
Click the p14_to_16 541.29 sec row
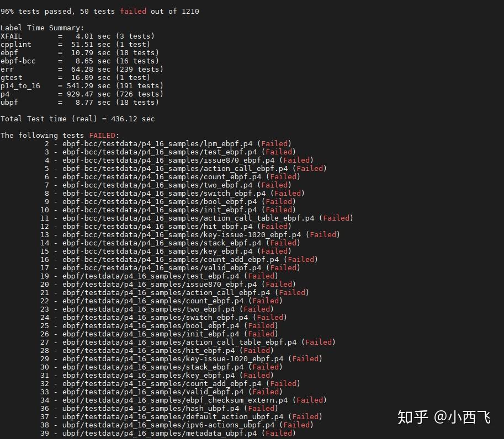[x=82, y=85]
